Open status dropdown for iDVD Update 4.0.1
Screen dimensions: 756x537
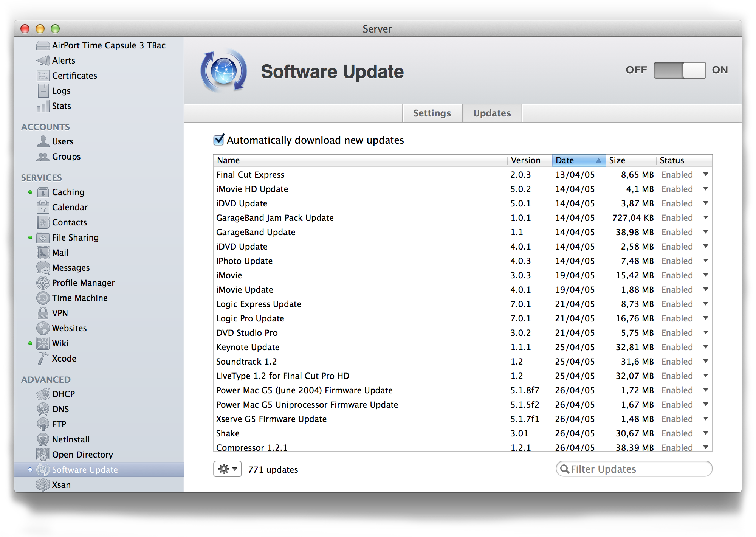pos(706,246)
